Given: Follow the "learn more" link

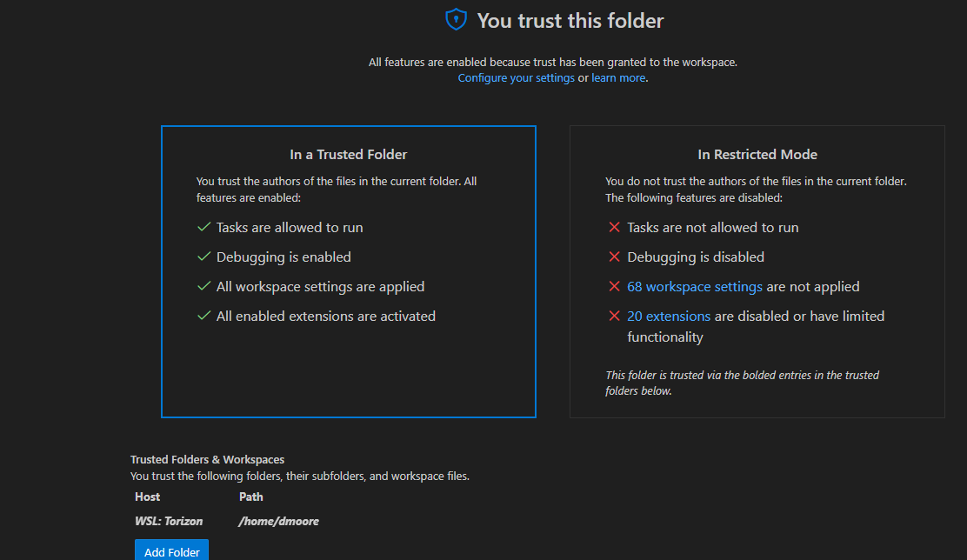Looking at the screenshot, I should coord(618,78).
